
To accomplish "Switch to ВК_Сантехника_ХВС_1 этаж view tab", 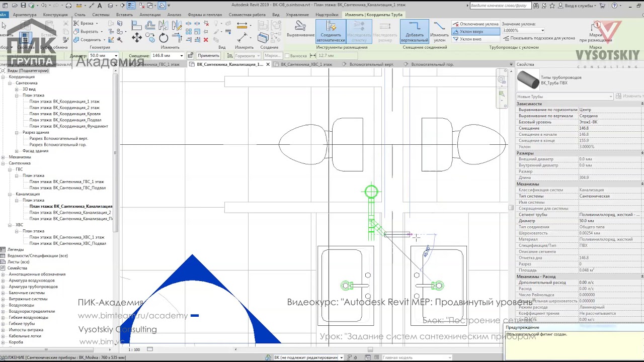I will [306, 64].
